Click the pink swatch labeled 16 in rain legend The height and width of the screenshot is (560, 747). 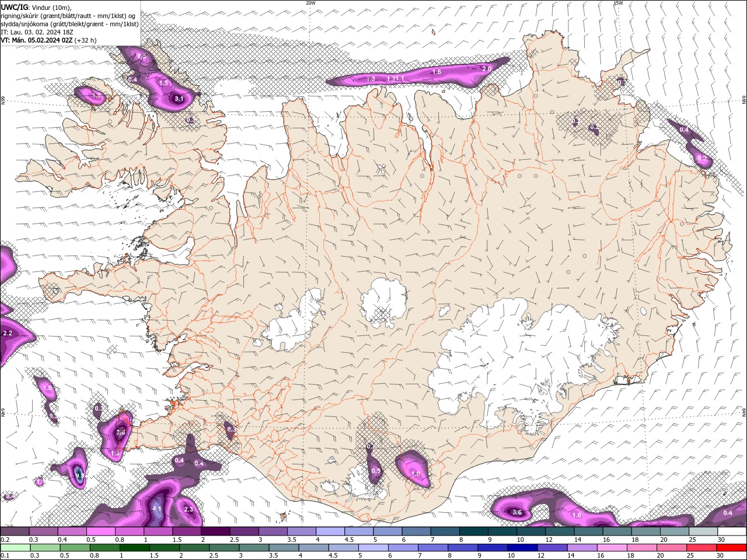612,547
